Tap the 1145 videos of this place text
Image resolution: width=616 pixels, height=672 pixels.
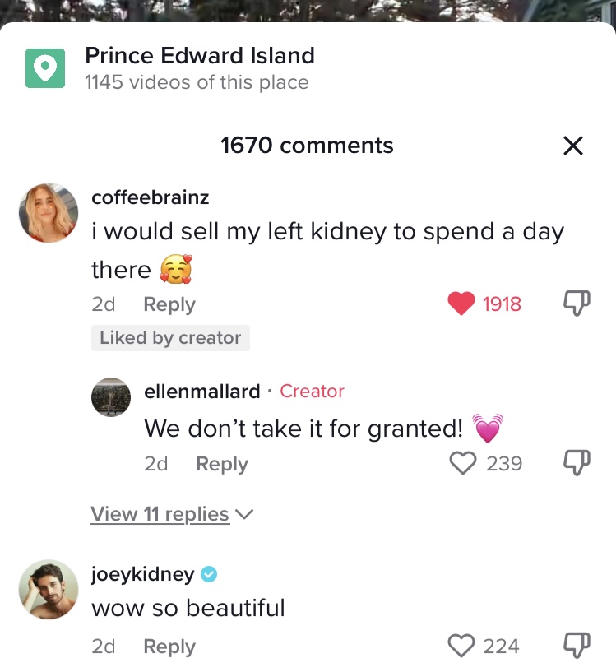(197, 82)
